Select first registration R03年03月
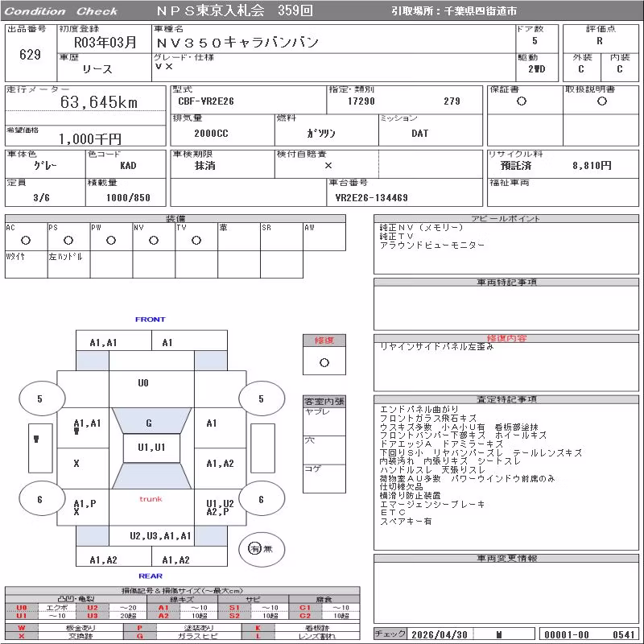 pos(105,42)
